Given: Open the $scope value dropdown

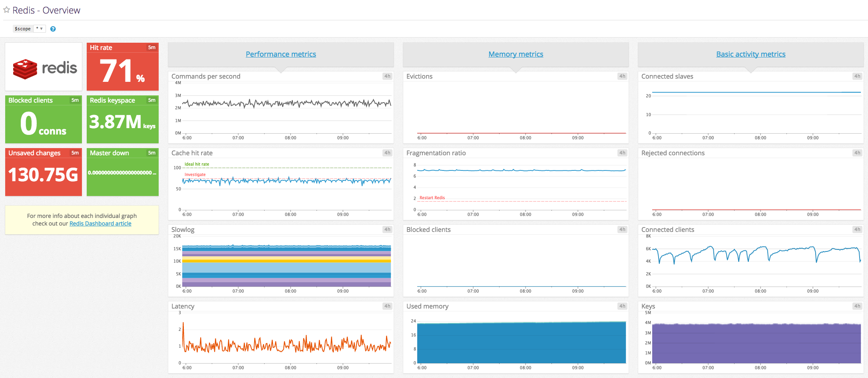Looking at the screenshot, I should (x=39, y=28).
